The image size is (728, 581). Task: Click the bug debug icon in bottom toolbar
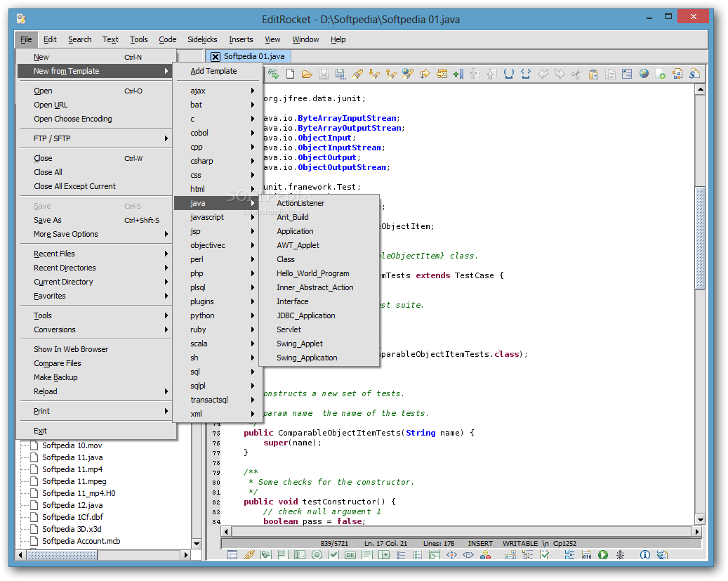(620, 554)
